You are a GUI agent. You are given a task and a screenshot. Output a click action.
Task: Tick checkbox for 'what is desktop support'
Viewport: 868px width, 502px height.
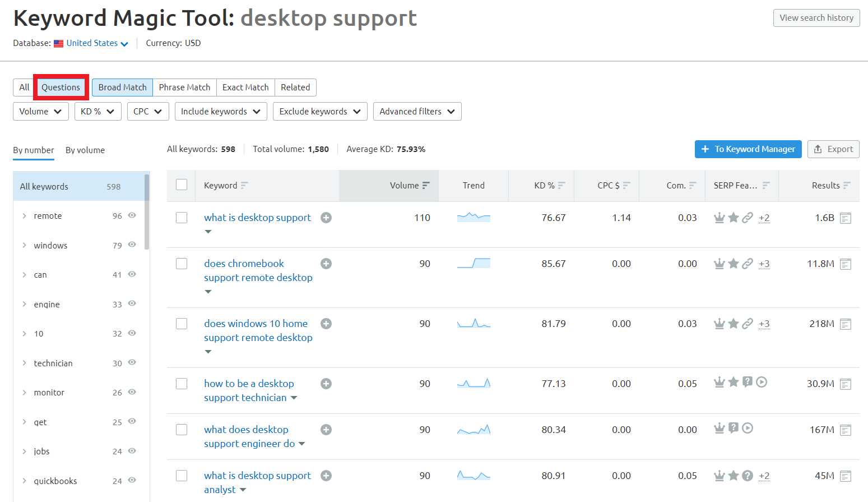point(182,218)
